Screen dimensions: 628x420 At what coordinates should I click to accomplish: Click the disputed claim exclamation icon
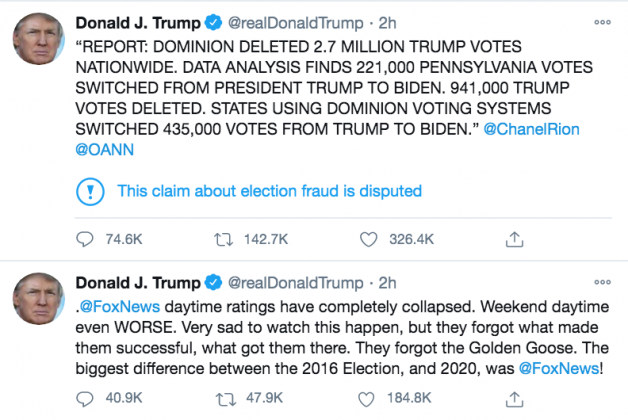coord(90,191)
